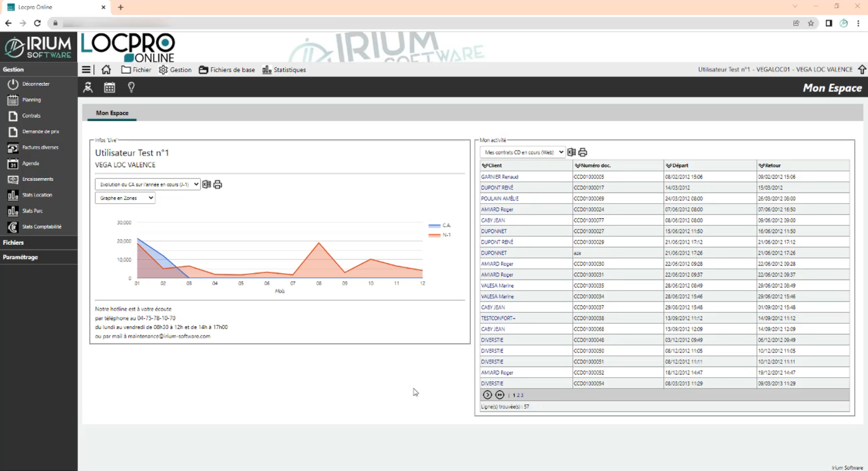Toggle the hamburger menu icon

[x=86, y=70]
